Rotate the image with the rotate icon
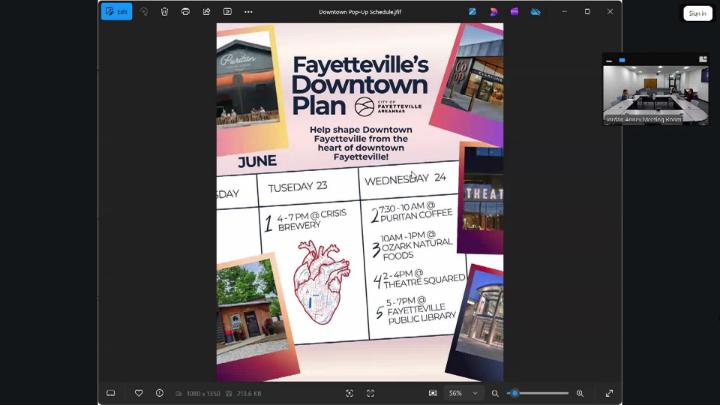The image size is (720, 405). [x=144, y=12]
